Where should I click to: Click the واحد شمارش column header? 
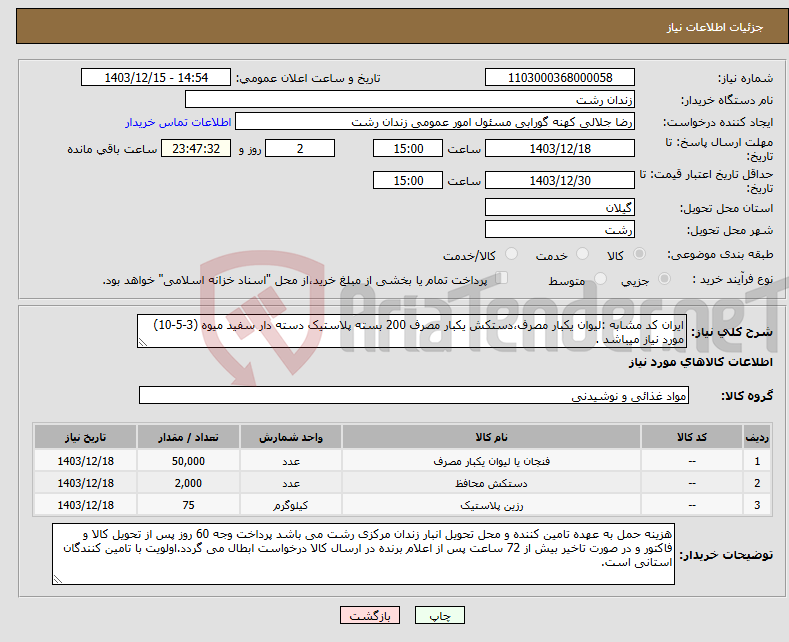tap(291, 437)
